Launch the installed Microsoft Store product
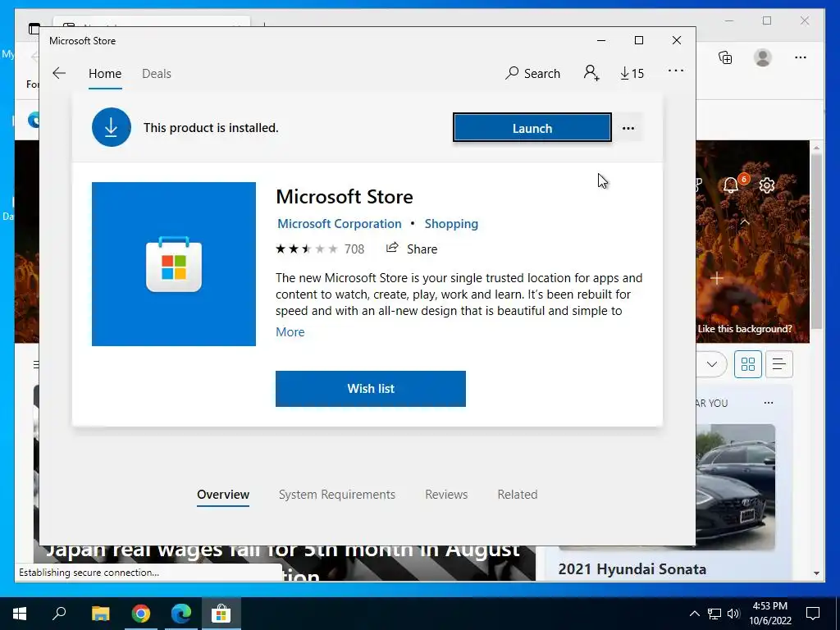The width and height of the screenshot is (840, 630). coord(532,128)
